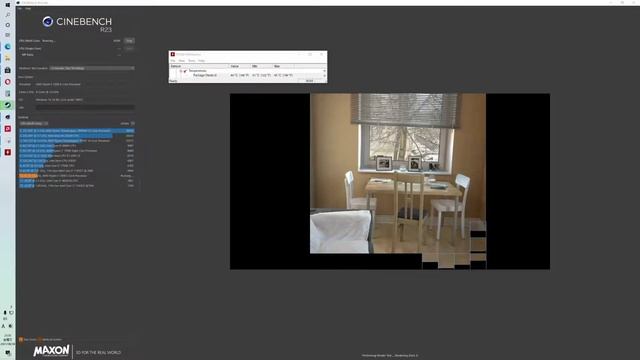Open ranking type dropdown CPU (Multi Core)
640x360 pixels.
point(34,123)
